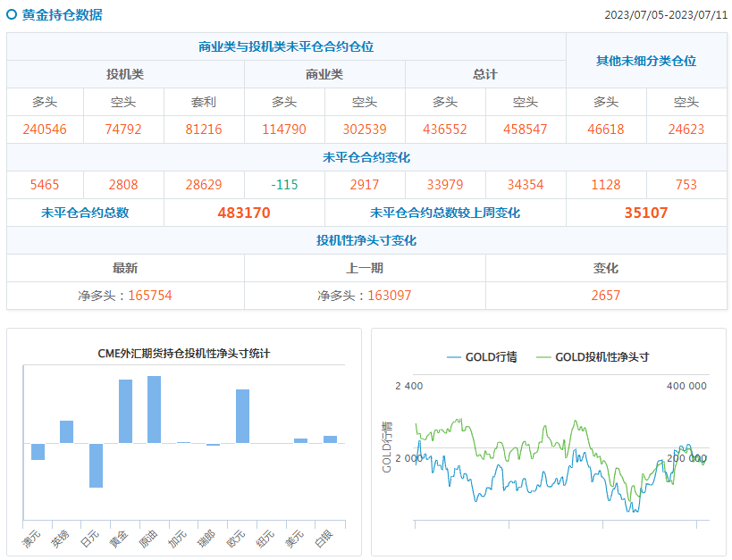Screen dimensions: 732x560
Task: Click the 欧元 bar in the CME chart
Action: click(242, 416)
